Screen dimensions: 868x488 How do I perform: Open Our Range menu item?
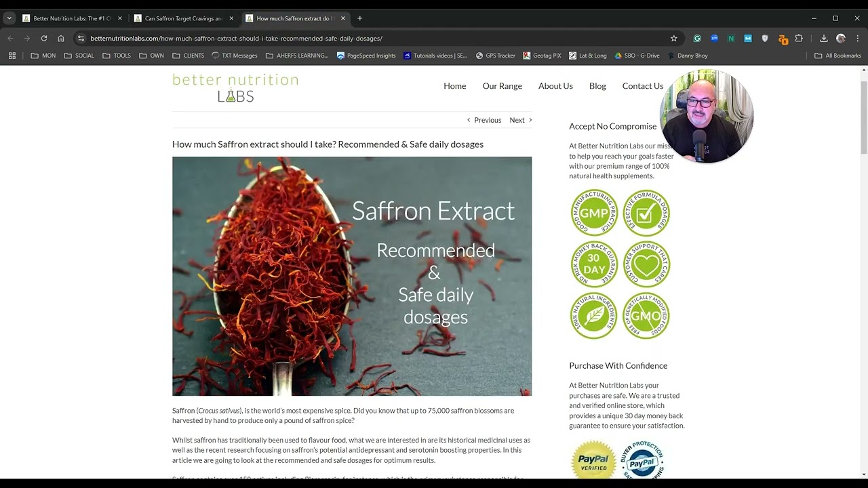pyautogui.click(x=502, y=86)
